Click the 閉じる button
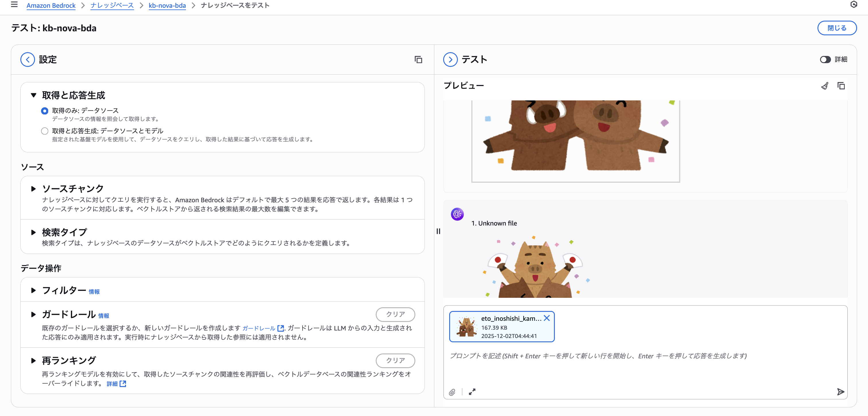Image resolution: width=868 pixels, height=416 pixels. 837,28
